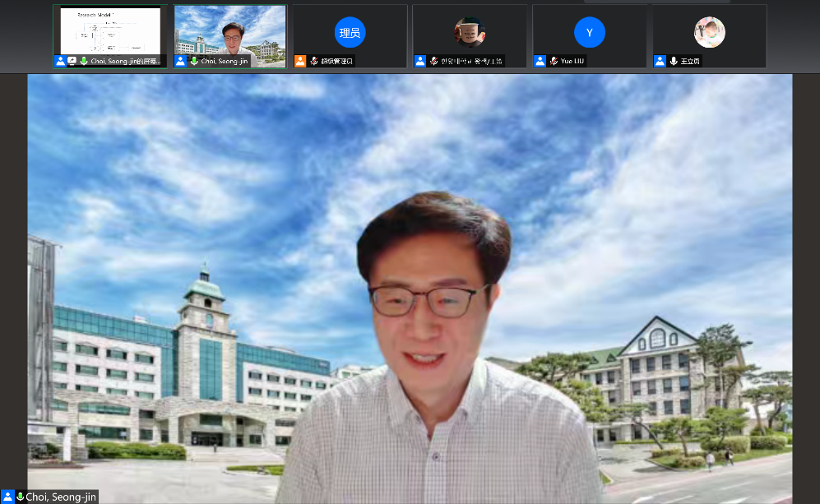Click the blue user icon on 王立直 tile
Screen dimensions: 820x504
click(660, 62)
